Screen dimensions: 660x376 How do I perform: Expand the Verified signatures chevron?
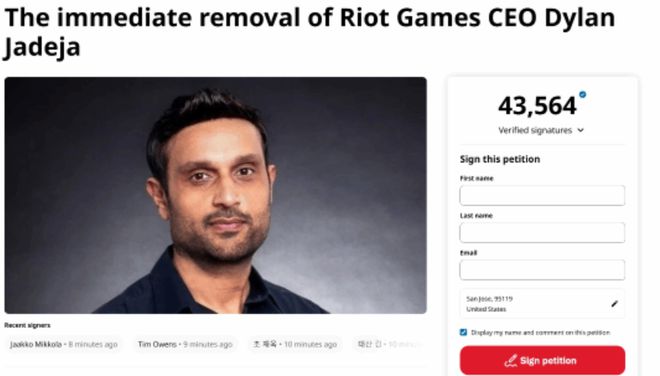point(580,131)
